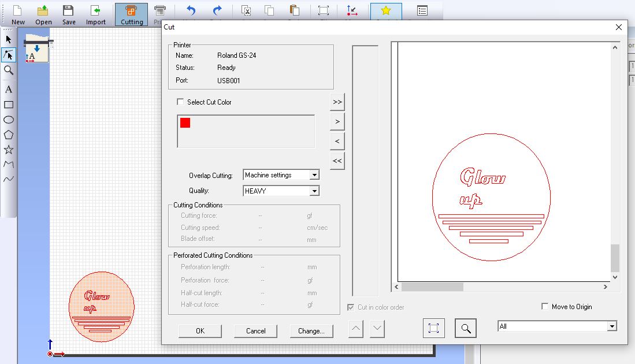Click the 'USB001' port value
Image resolution: width=635 pixels, height=364 pixels.
click(x=228, y=80)
